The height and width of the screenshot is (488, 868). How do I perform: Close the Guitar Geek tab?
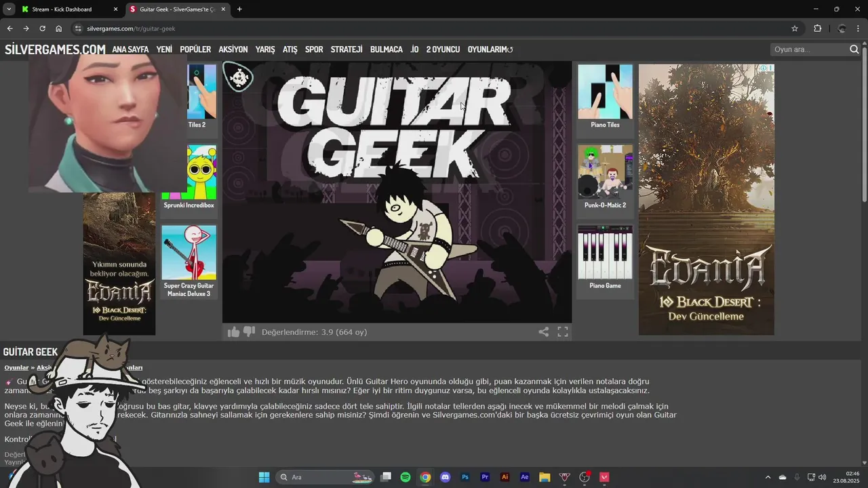tap(224, 9)
